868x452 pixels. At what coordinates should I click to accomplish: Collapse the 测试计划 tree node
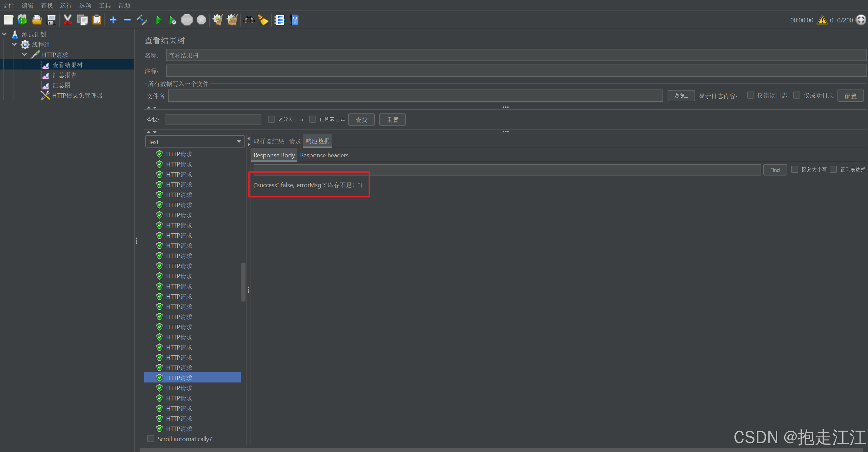click(x=4, y=34)
